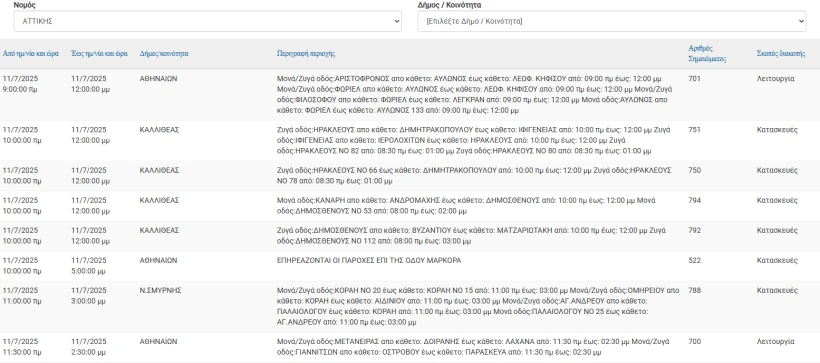
Task: Open the Δήμος / Κοινότητα dropdown
Action: [612, 21]
